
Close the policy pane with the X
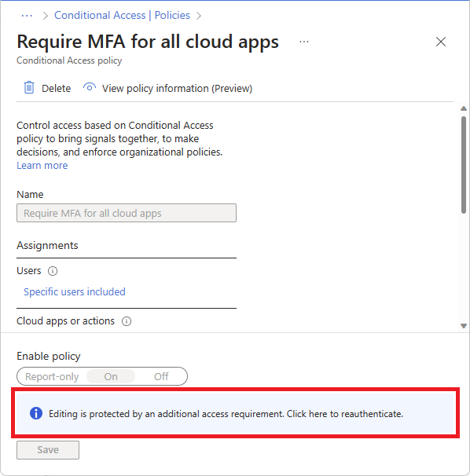pos(441,42)
